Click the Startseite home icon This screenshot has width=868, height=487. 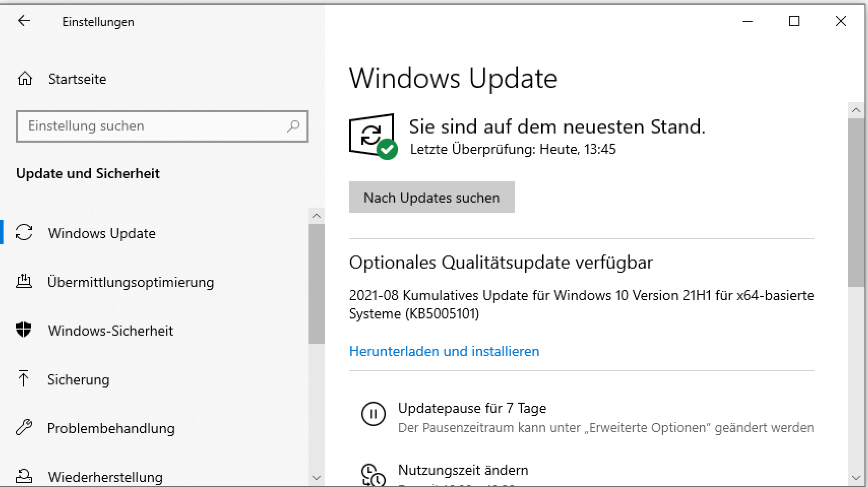(x=25, y=79)
